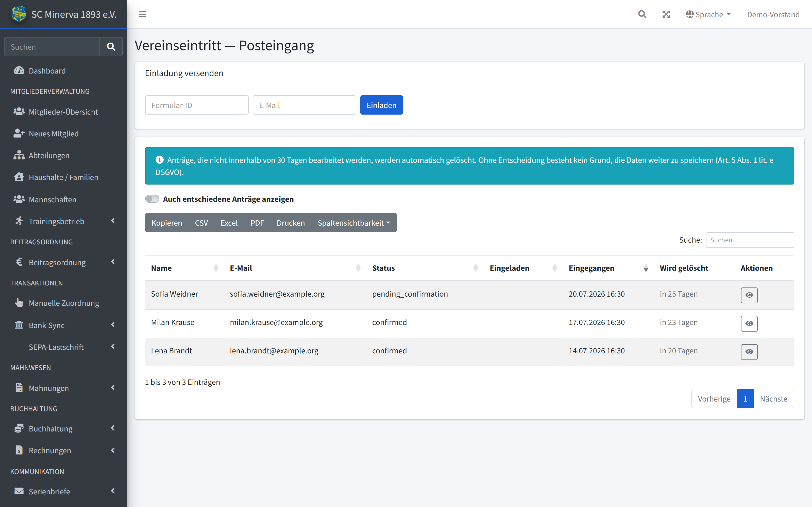Select the Abteilungen sitemap icon
The width and height of the screenshot is (812, 507).
pyautogui.click(x=19, y=155)
